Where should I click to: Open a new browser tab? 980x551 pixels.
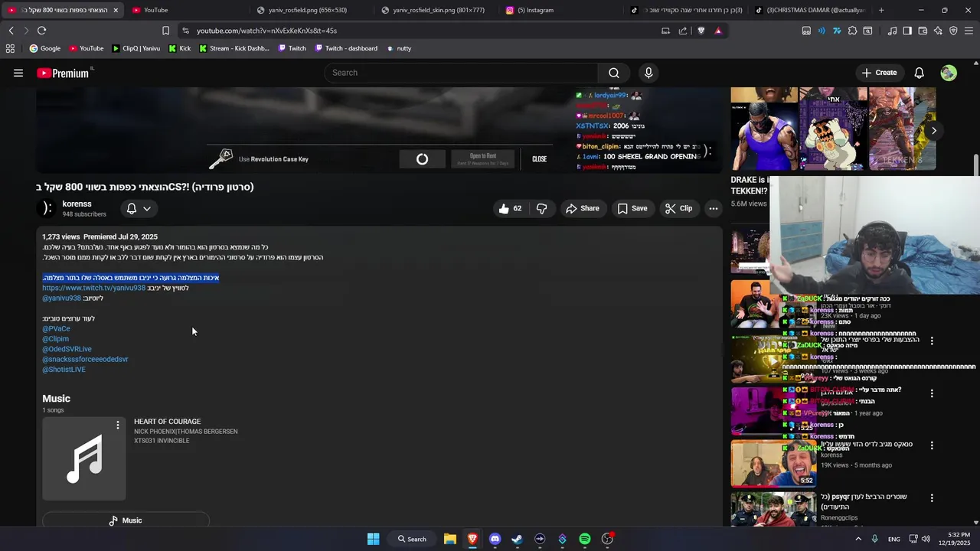881,10
